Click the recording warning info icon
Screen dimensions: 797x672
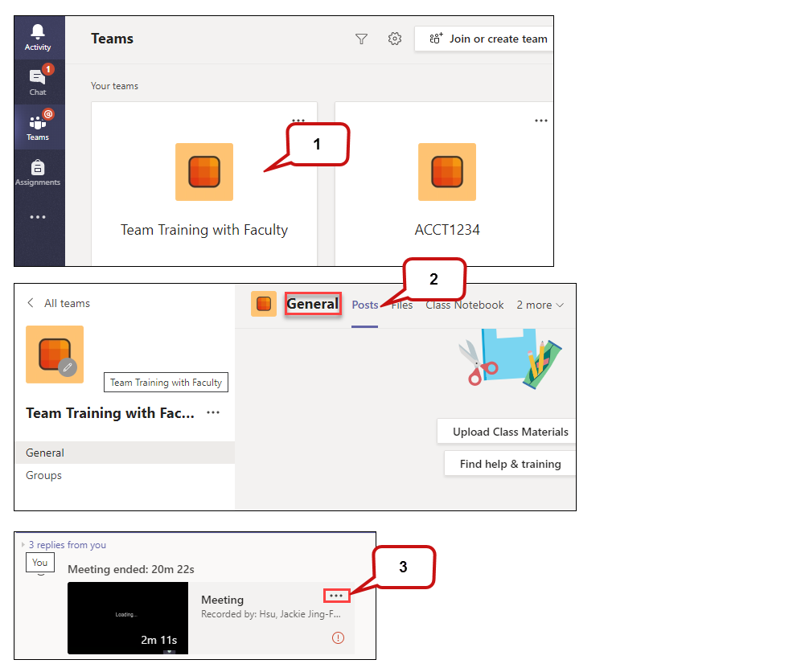coord(338,638)
